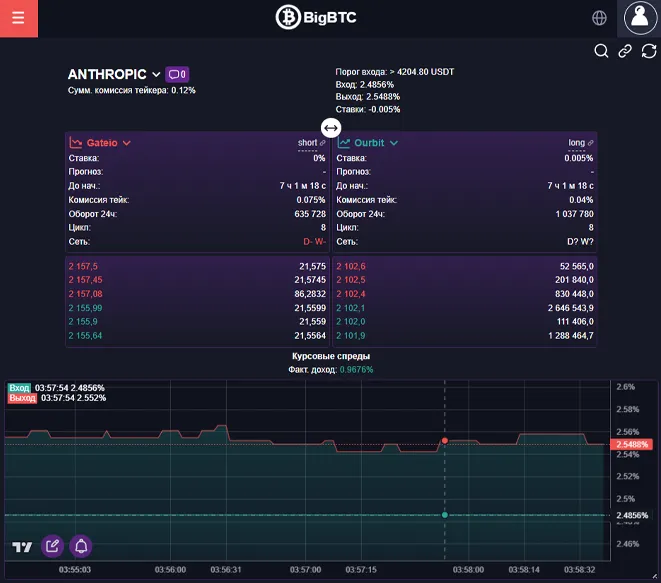661x583 pixels.
Task: Select Ourbit bid price 2 102,1
Action: tap(351, 308)
